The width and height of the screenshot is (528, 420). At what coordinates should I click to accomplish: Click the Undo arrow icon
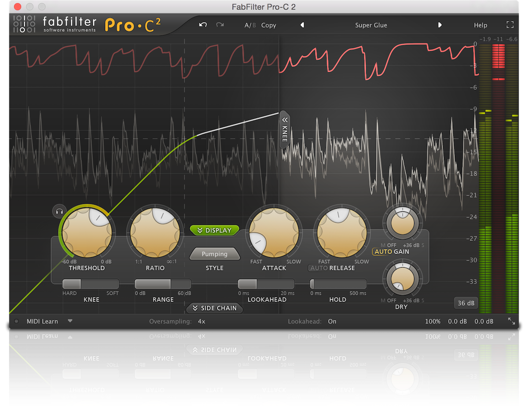(x=203, y=25)
